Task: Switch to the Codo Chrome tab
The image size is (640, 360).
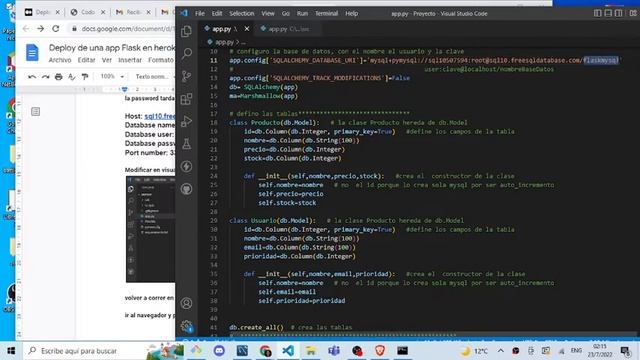Action: click(x=87, y=12)
